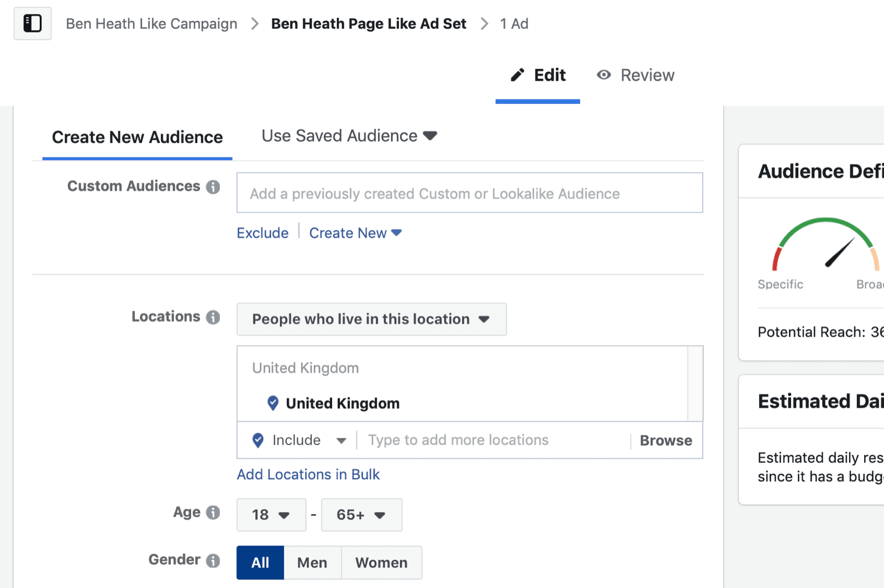884x588 pixels.
Task: Toggle the sidebar panel icon
Action: click(33, 24)
